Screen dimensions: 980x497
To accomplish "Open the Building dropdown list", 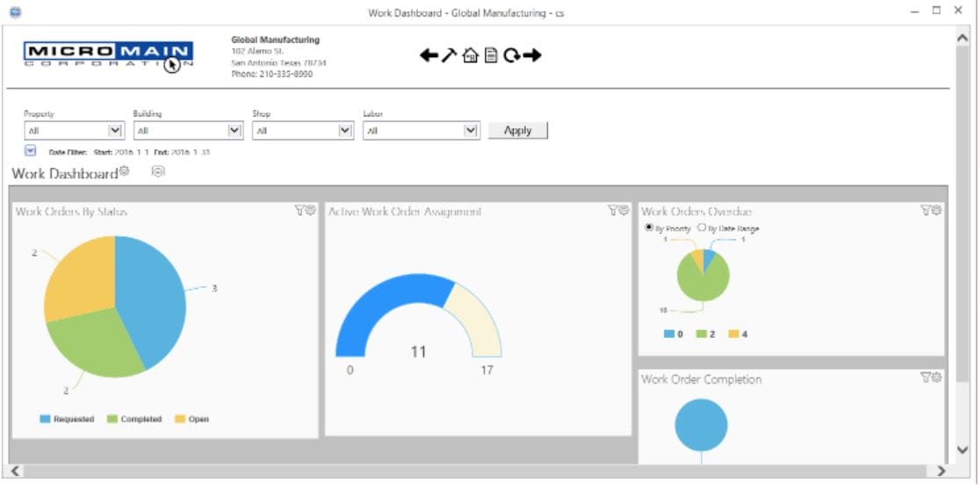I will click(234, 131).
